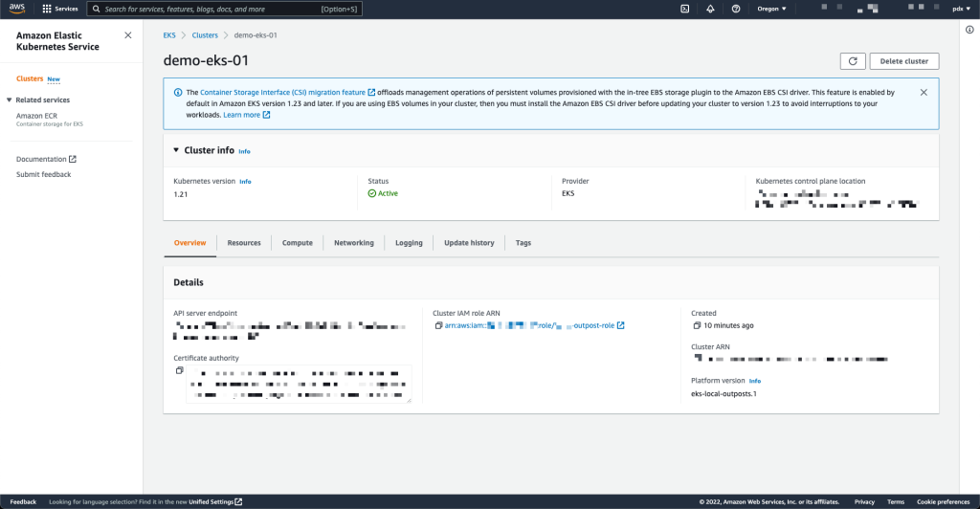980x509 pixels.
Task: Open the notifications bell
Action: [x=711, y=9]
